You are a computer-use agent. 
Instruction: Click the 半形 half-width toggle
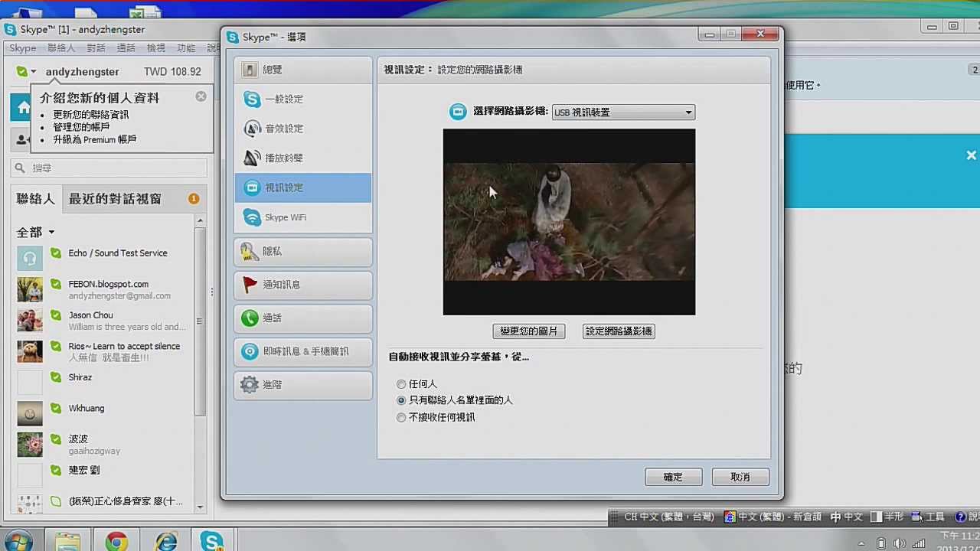[x=887, y=517]
